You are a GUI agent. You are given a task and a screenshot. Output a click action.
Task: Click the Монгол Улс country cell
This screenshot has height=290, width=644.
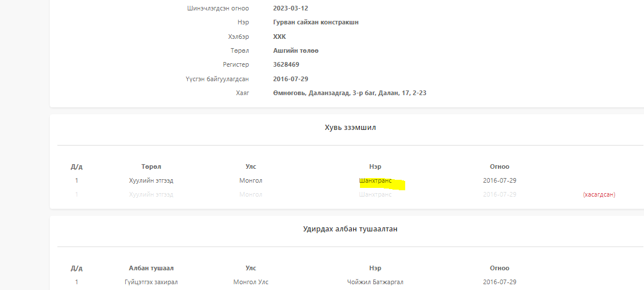(251, 282)
